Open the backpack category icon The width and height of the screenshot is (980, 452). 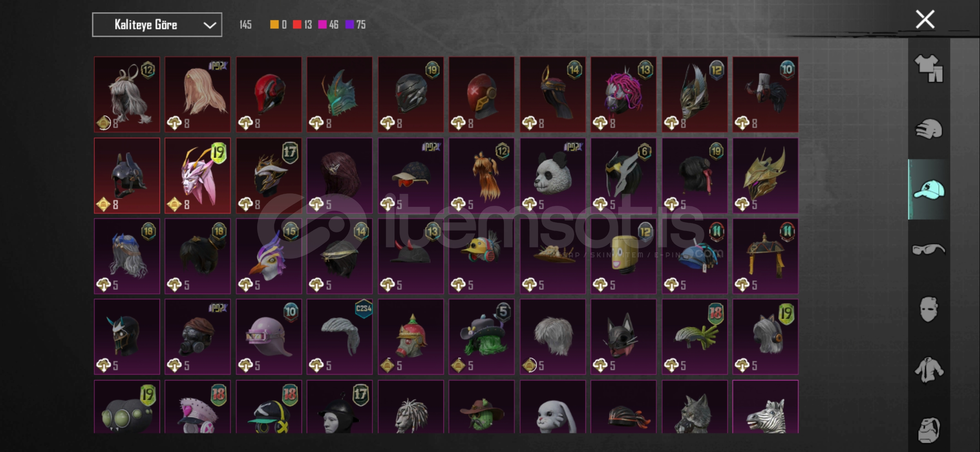click(x=928, y=430)
